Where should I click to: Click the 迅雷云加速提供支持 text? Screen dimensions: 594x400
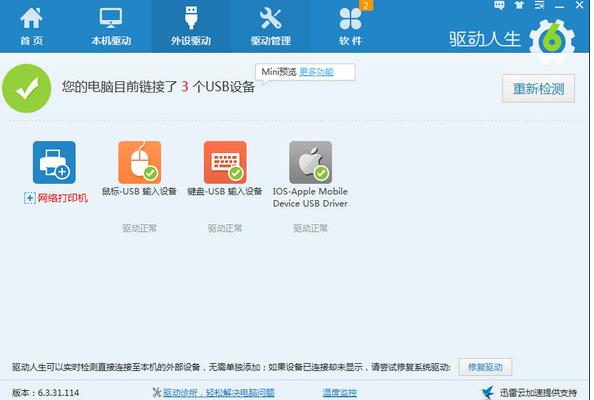(538, 393)
